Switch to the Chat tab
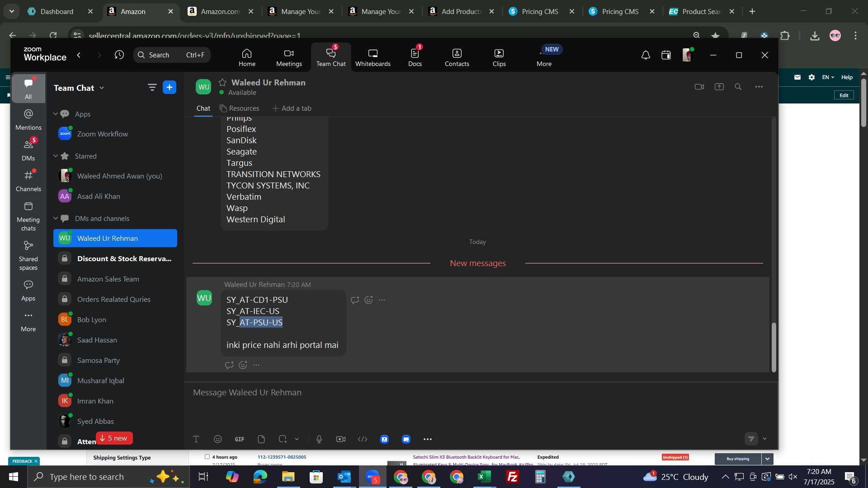This screenshot has width=868, height=488. [203, 108]
